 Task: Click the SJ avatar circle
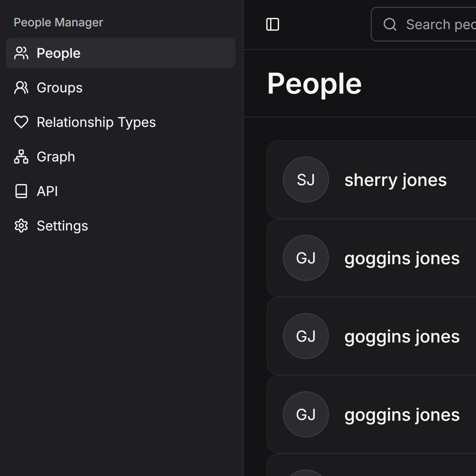click(306, 180)
